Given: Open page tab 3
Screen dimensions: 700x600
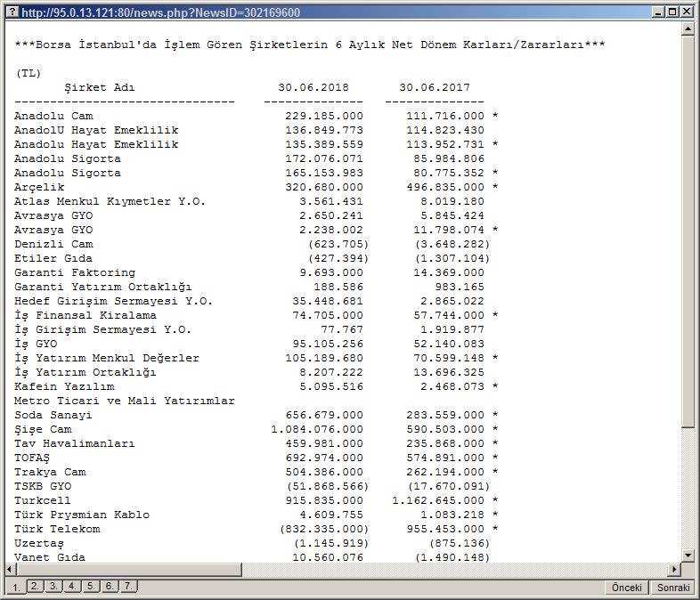Looking at the screenshot, I should [53, 586].
